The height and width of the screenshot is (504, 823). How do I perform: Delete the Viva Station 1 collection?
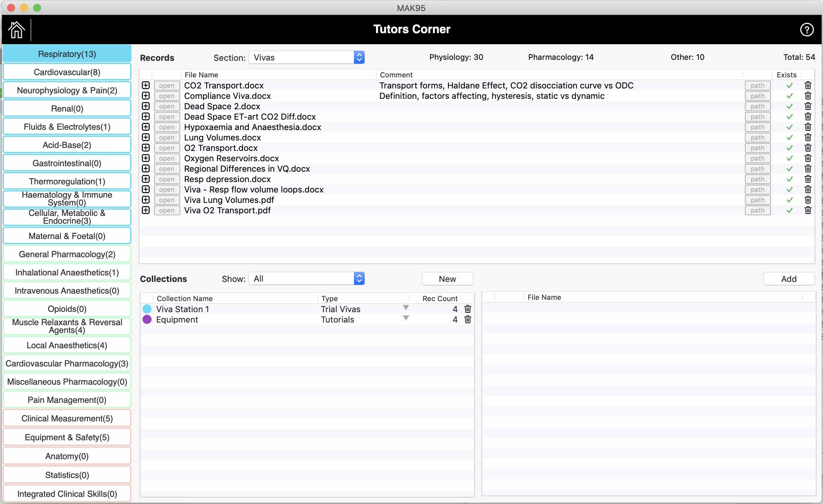[x=468, y=309]
